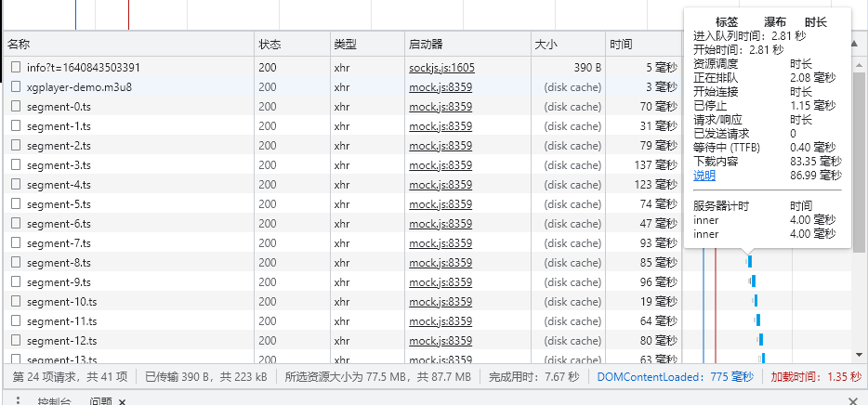
Task: Open mock.js:8359 link for segment-0.ts
Action: click(441, 106)
